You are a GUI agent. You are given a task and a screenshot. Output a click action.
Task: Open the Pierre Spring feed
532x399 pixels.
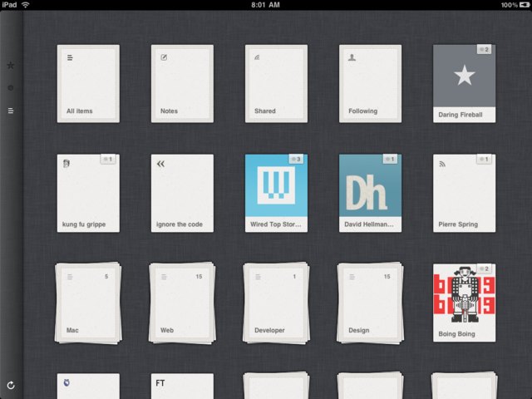(464, 193)
